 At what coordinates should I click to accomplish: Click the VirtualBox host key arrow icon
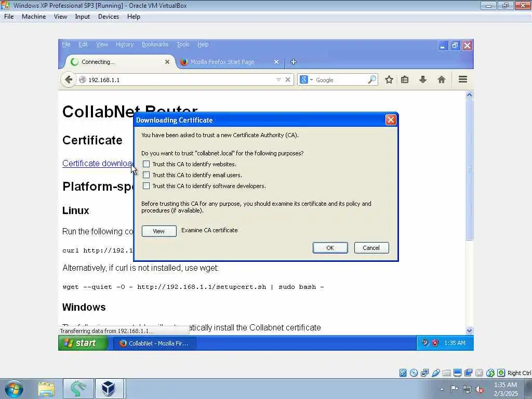point(501,373)
